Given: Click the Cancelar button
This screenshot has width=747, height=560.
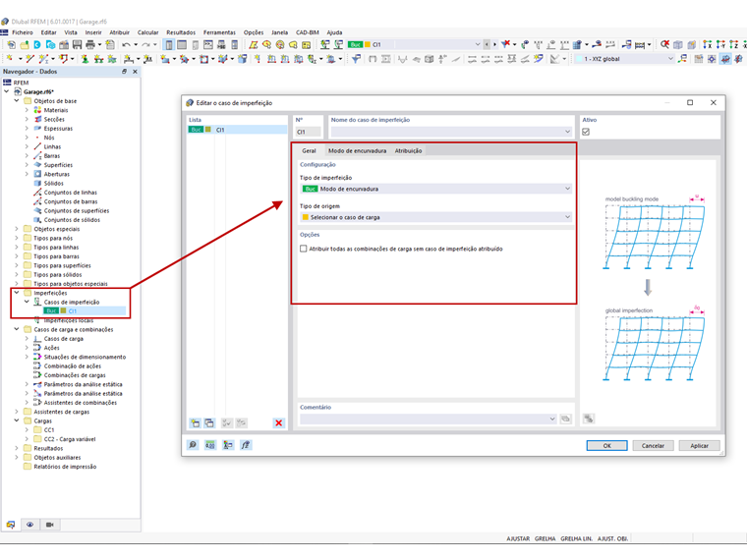Looking at the screenshot, I should click(x=653, y=446).
